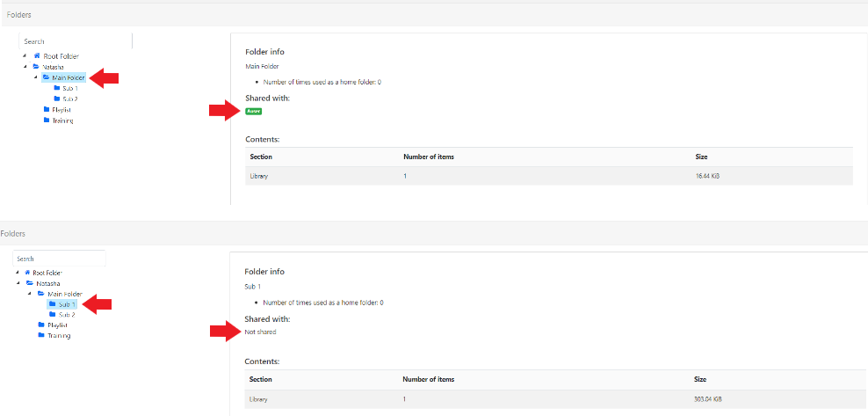Open the Playlist label in lower tree
Screen dimensions: 868x416
click(x=58, y=325)
